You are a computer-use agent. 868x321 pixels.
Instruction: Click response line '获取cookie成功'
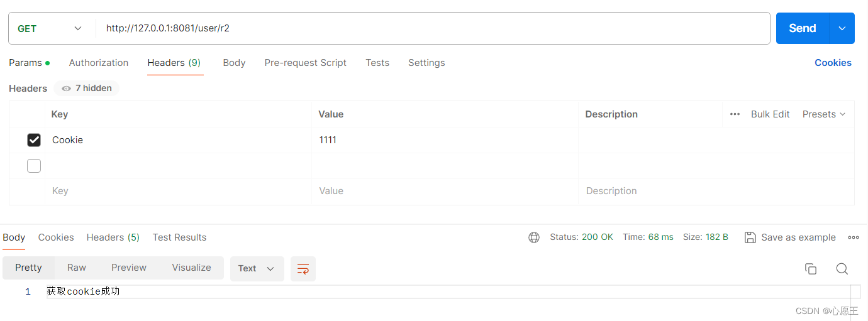(83, 291)
